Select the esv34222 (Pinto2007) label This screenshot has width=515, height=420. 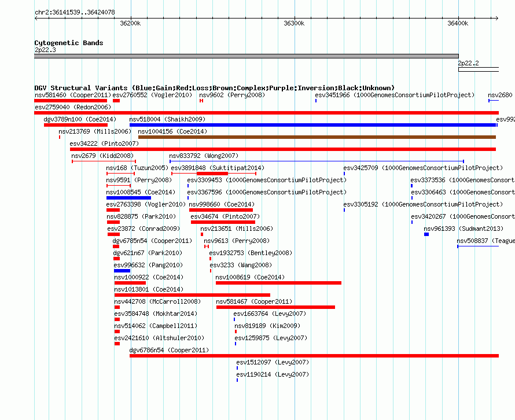tap(104, 144)
